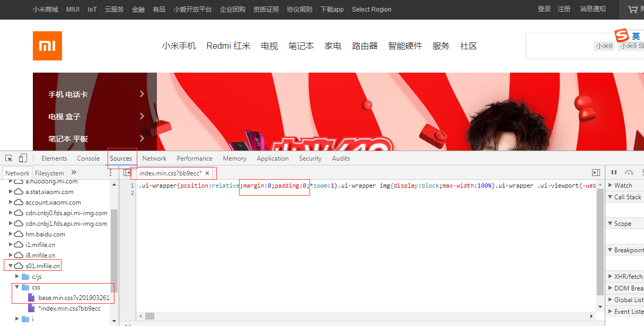
Task: Open the Application tab
Action: click(272, 158)
